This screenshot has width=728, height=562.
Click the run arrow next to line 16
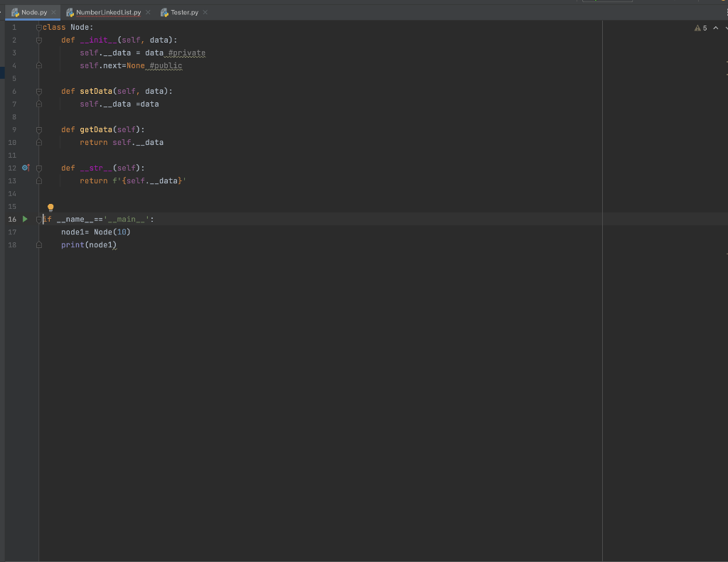pyautogui.click(x=25, y=219)
